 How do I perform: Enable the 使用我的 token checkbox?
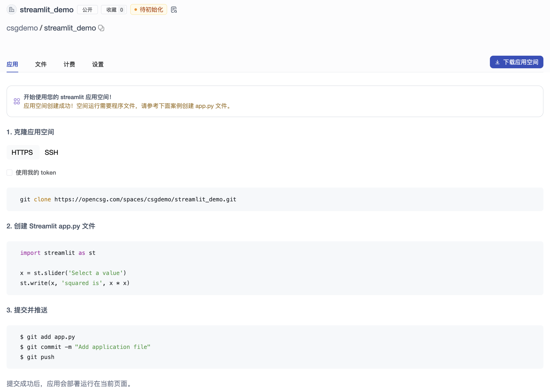tap(9, 173)
